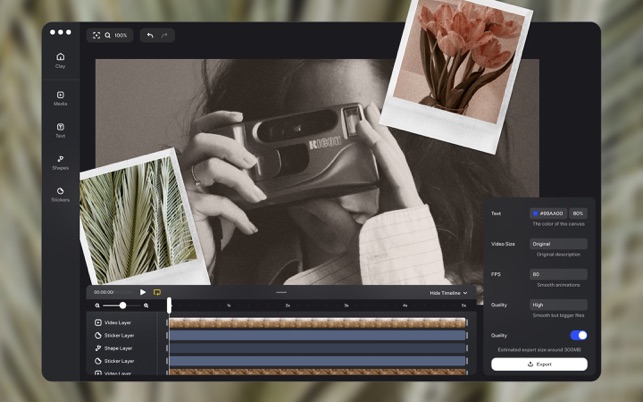The width and height of the screenshot is (643, 402).
Task: Open the Media panel icon
Action: pyautogui.click(x=60, y=95)
